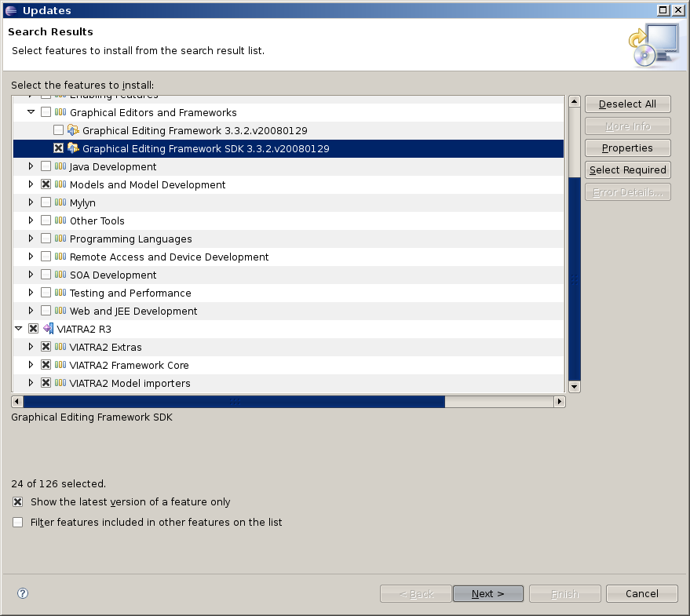Click the scroll up arrow of feature list
Image resolution: width=690 pixels, height=616 pixels.
click(575, 102)
